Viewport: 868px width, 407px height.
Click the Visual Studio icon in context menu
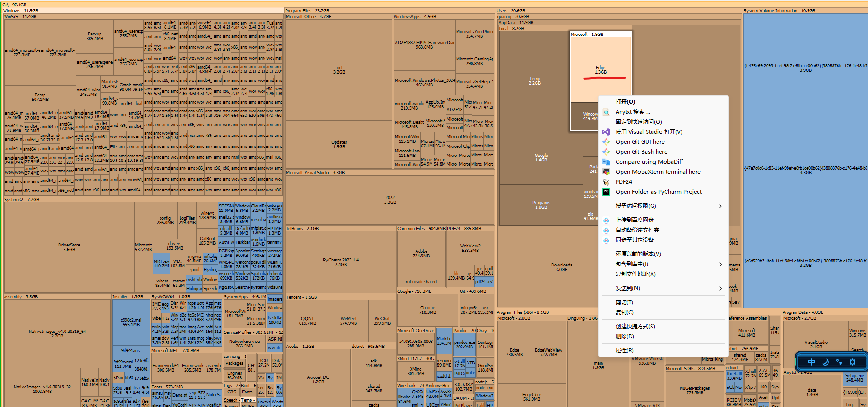[606, 132]
